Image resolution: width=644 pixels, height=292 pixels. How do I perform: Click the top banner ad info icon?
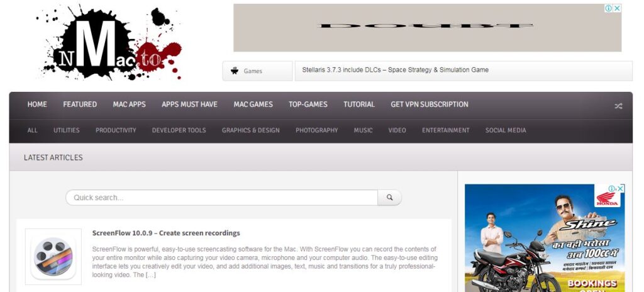tap(608, 8)
